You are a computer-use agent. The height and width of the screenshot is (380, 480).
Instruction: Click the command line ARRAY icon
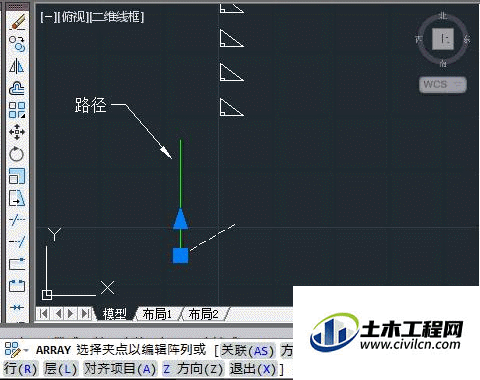click(x=12, y=349)
